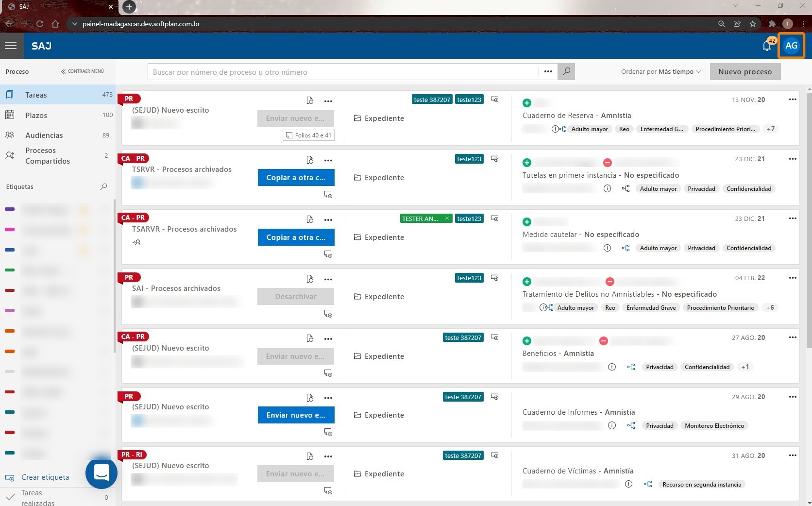The image size is (812, 506).
Task: Remove the TESTER AN... label with X
Action: (447, 219)
